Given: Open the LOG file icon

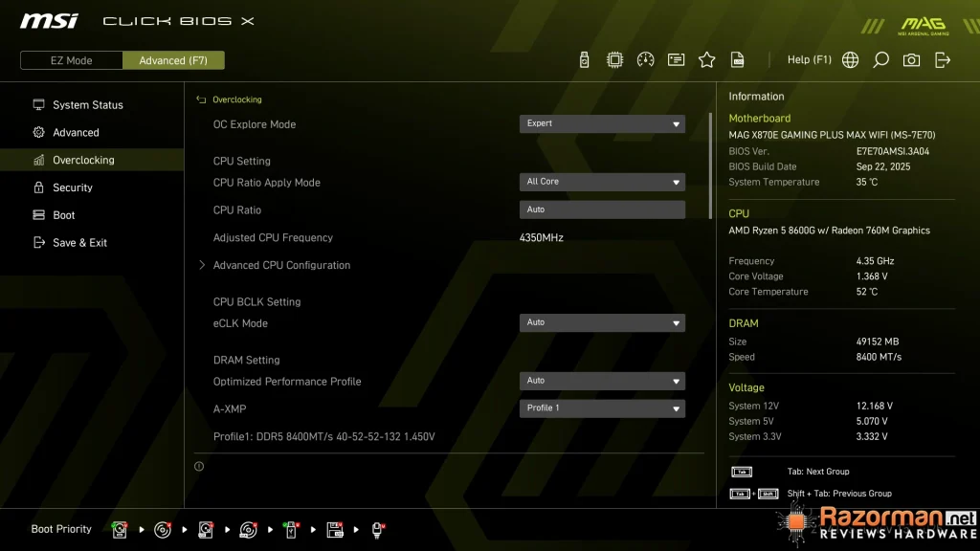Looking at the screenshot, I should coord(738,60).
